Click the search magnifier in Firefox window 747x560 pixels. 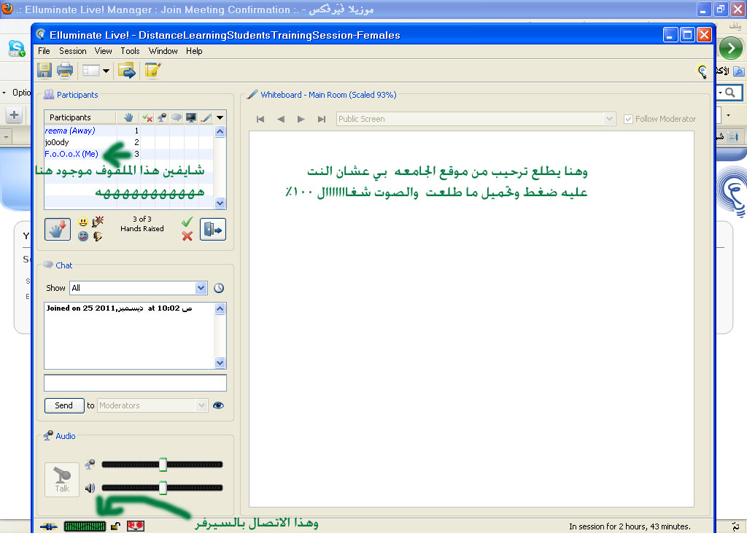729,93
